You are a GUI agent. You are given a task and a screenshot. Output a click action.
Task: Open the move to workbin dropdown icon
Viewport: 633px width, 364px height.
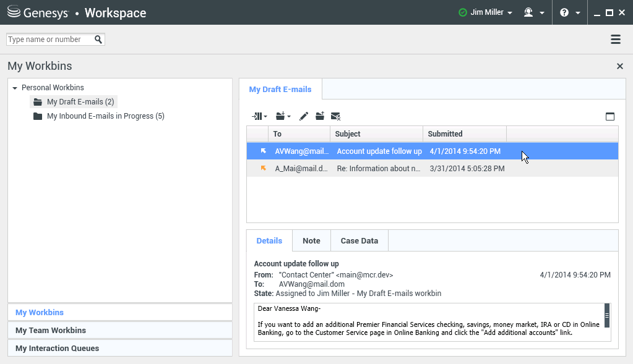pos(283,116)
